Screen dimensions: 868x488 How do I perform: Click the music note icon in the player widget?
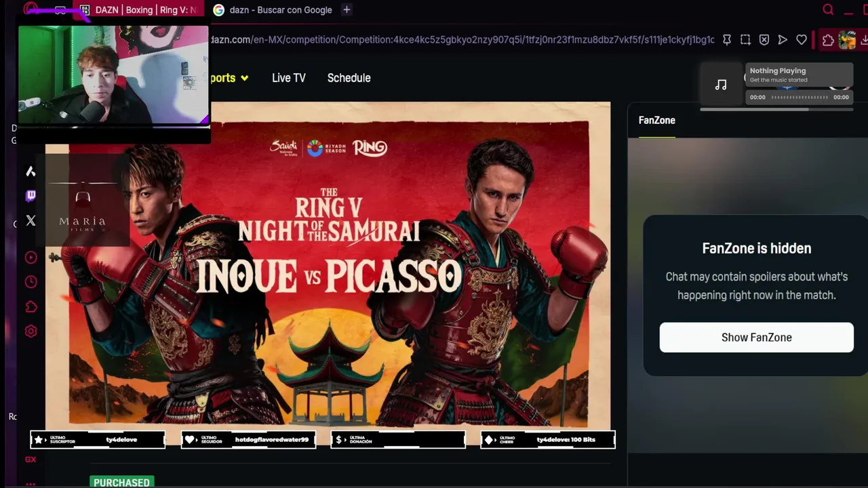721,85
